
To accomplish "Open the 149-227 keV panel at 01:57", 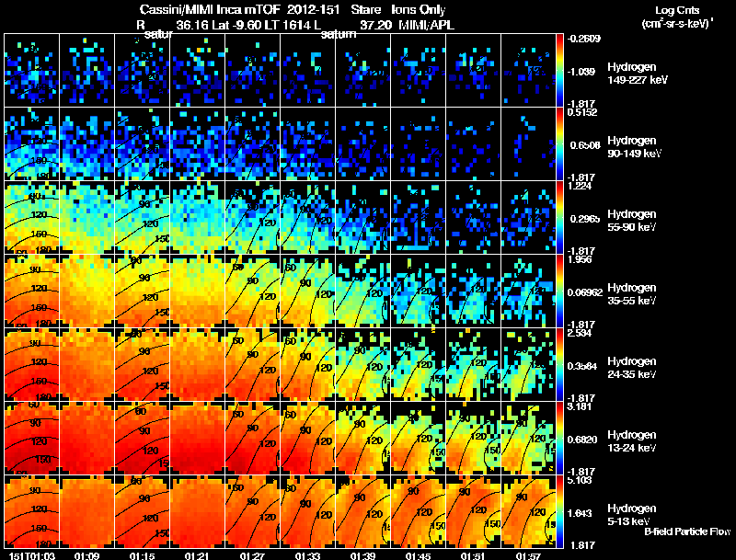I will pos(528,71).
